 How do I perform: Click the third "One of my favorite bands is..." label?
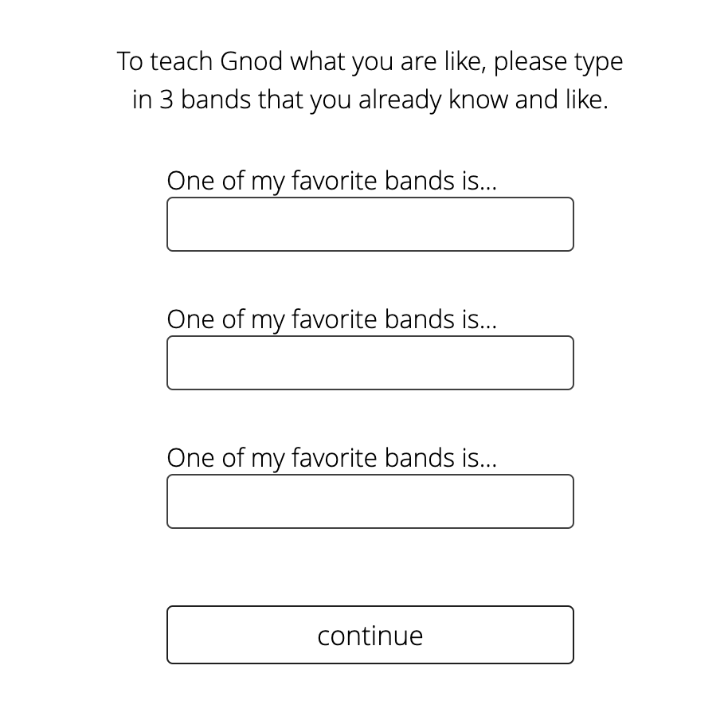[x=331, y=458]
